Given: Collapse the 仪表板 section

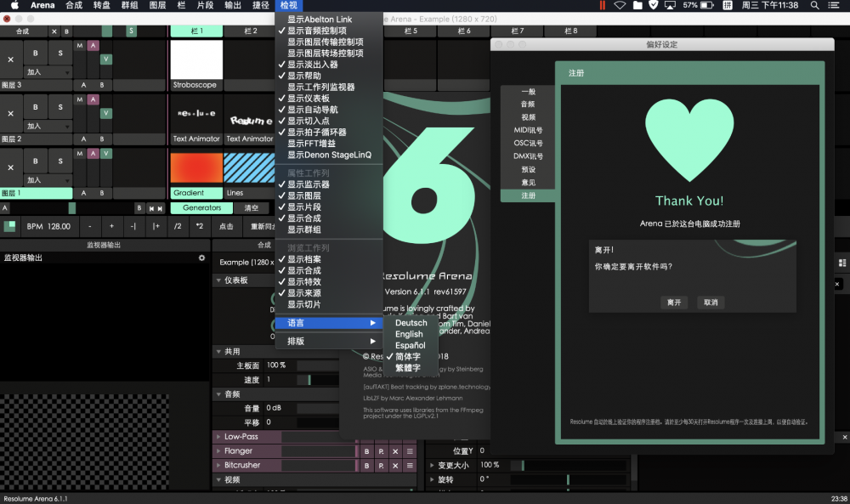Looking at the screenshot, I should 219,280.
